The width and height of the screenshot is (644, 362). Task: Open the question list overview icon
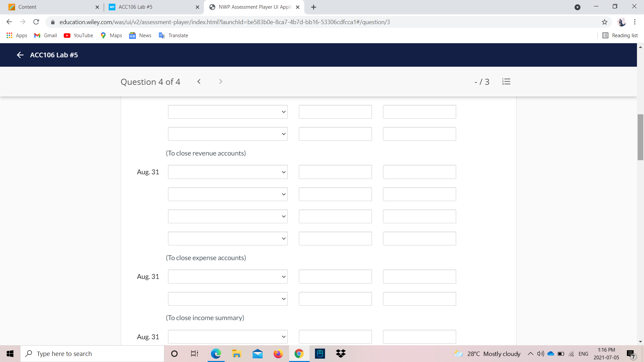point(506,81)
